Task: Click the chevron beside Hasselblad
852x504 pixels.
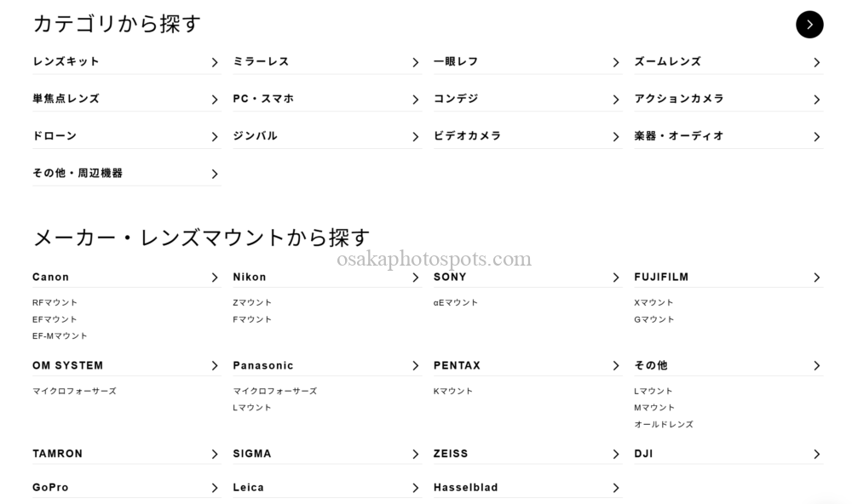Action: [616, 488]
